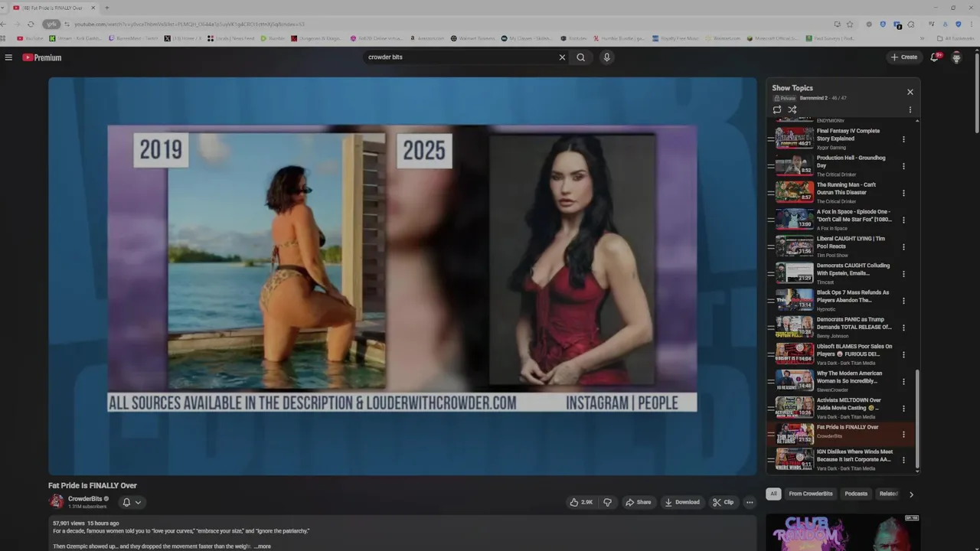Open playlist options menu below the close button
This screenshot has width=980, height=551.
910,109
